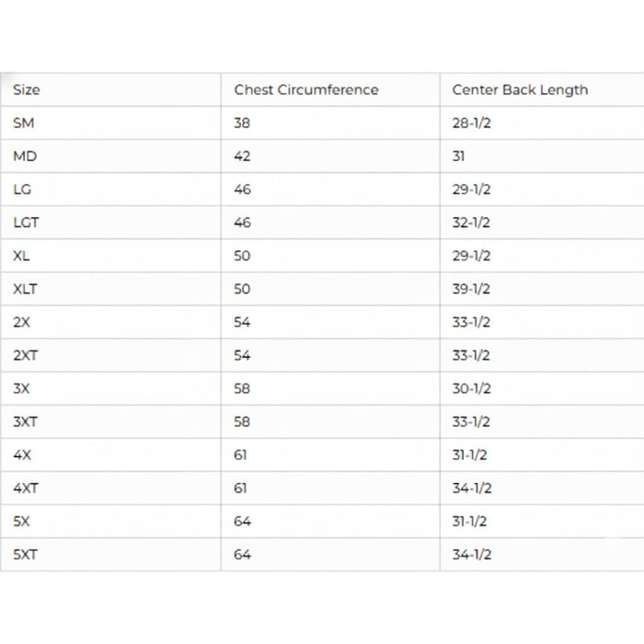The width and height of the screenshot is (644, 644).
Task: Select the 2XT size cell
Action: pos(26,355)
